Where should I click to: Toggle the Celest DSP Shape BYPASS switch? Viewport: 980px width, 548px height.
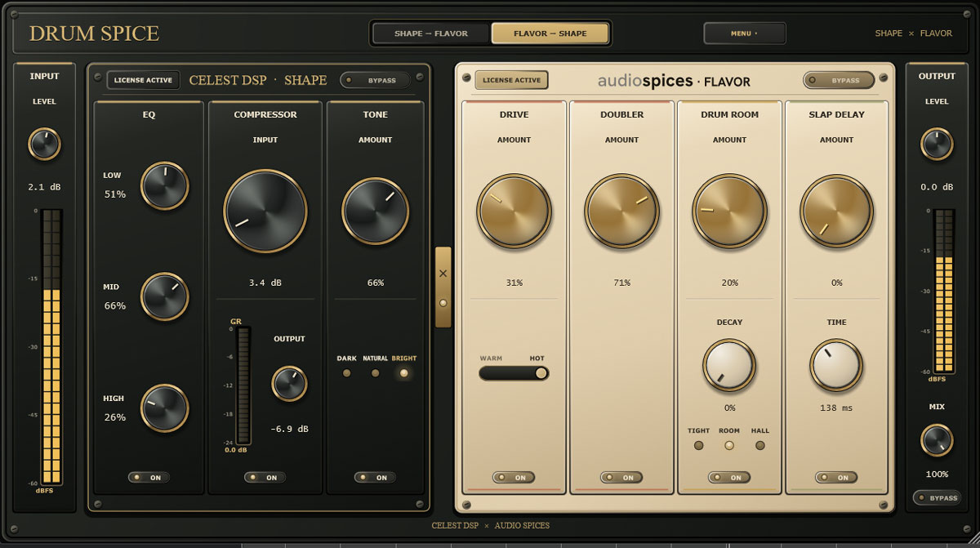point(375,80)
